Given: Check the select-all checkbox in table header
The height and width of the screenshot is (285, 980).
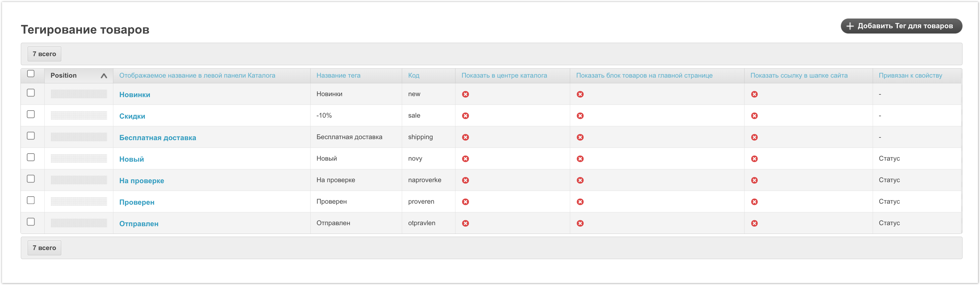Looking at the screenshot, I should (31, 74).
